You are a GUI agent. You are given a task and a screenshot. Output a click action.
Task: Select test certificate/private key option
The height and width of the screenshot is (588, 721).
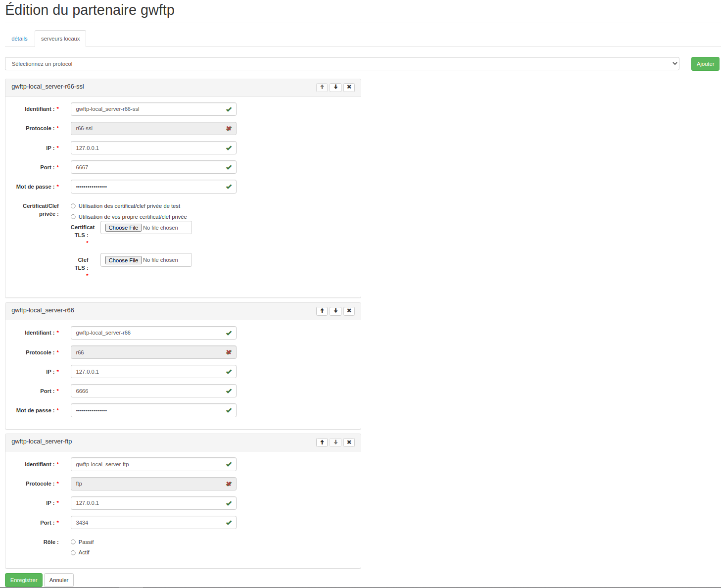(x=73, y=206)
